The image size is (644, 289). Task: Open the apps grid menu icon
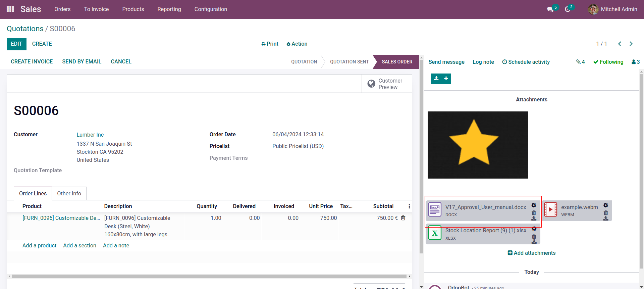pos(10,9)
